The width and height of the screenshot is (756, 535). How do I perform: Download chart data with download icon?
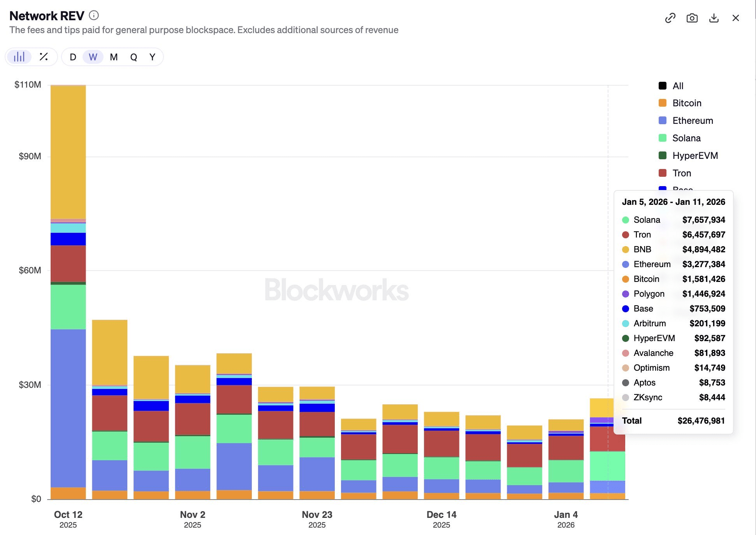pos(714,18)
